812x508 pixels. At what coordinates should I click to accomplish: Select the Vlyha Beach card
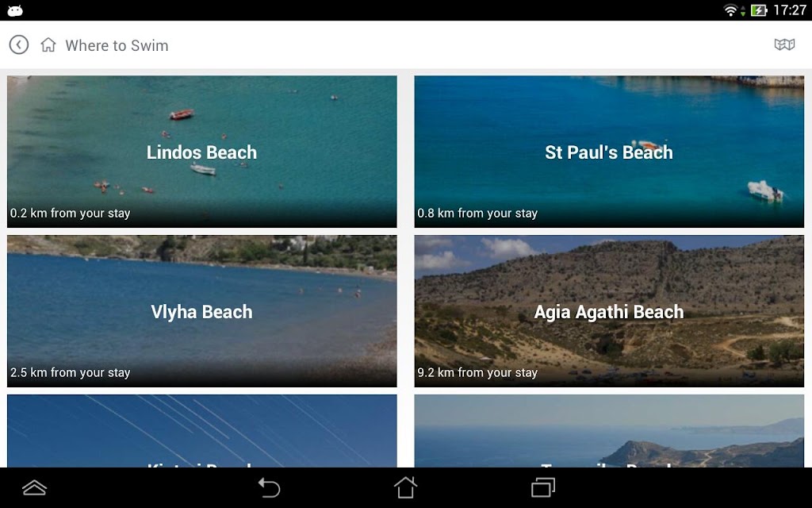click(x=202, y=311)
